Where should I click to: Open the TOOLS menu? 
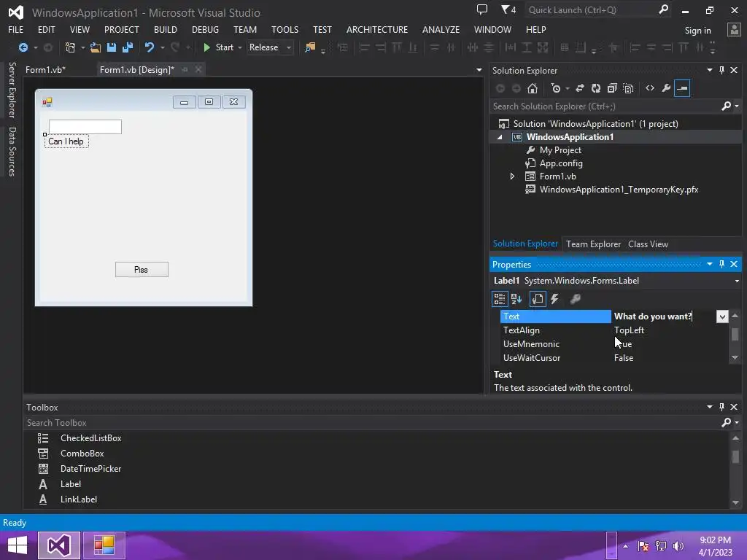pos(285,29)
